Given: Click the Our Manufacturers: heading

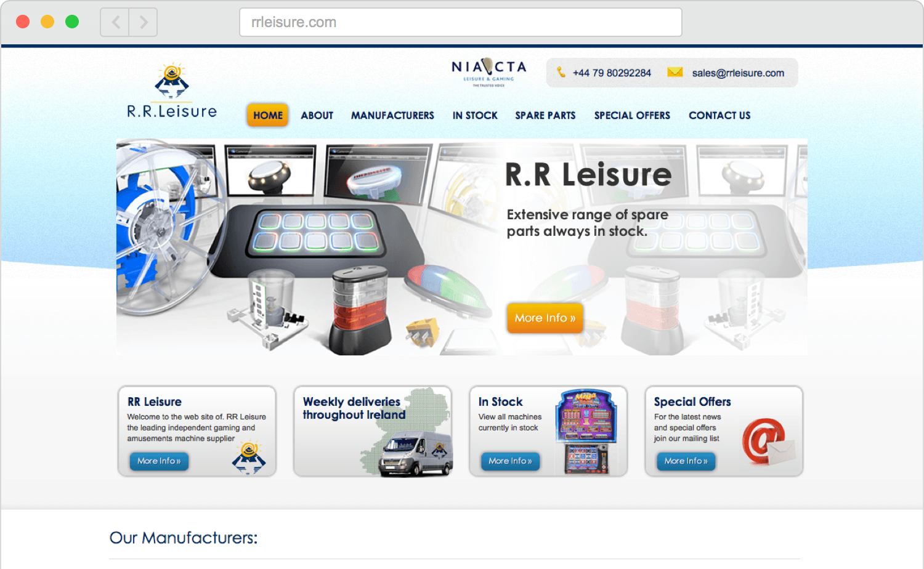Looking at the screenshot, I should point(184,538).
